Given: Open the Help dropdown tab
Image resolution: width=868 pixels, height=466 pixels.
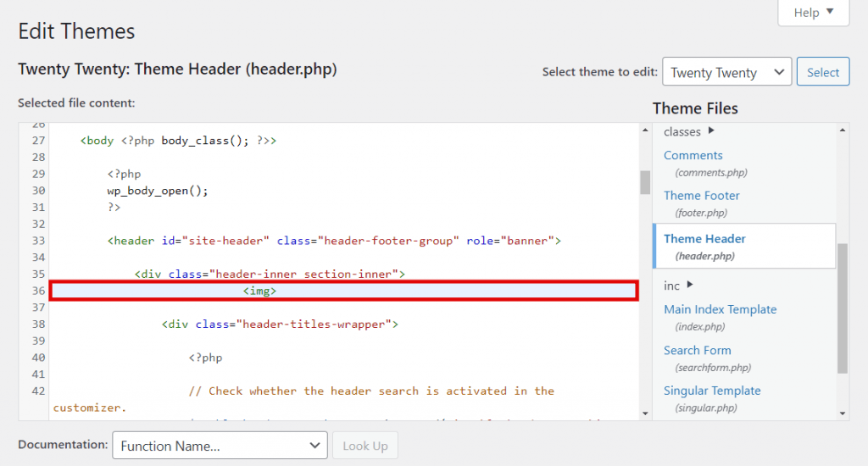Looking at the screenshot, I should pos(813,12).
